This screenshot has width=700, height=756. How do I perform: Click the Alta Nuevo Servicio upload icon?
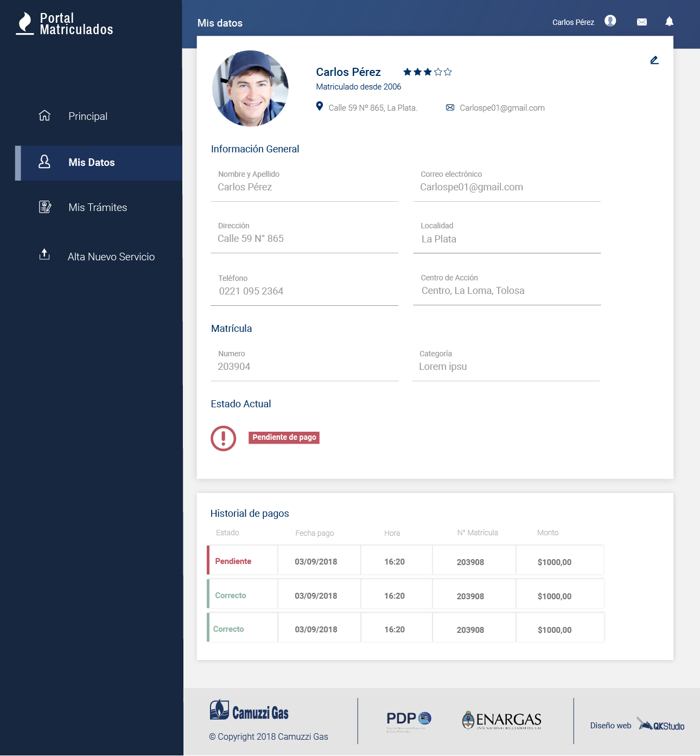pos(44,254)
